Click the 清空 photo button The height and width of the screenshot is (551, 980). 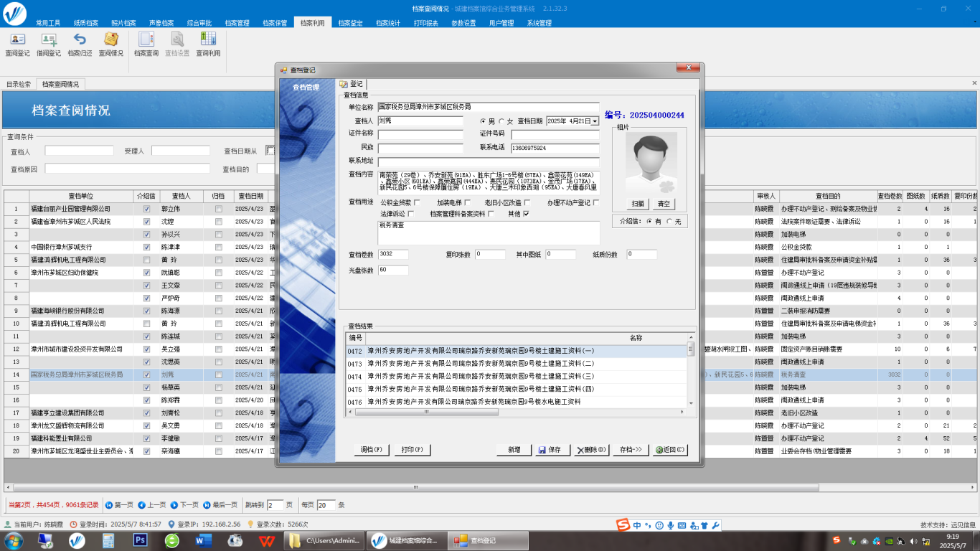click(664, 204)
